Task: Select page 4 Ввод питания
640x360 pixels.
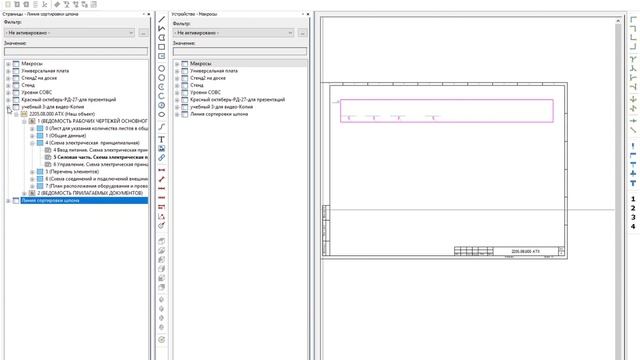Action: [100, 150]
